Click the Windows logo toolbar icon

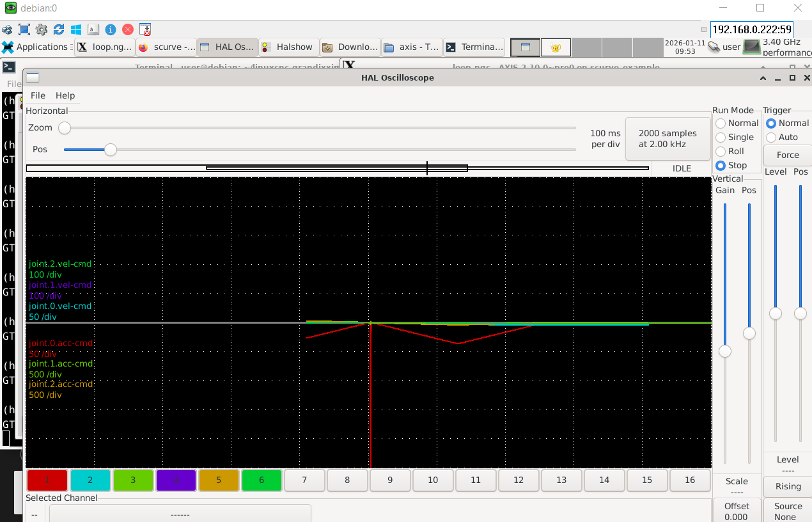[76, 29]
